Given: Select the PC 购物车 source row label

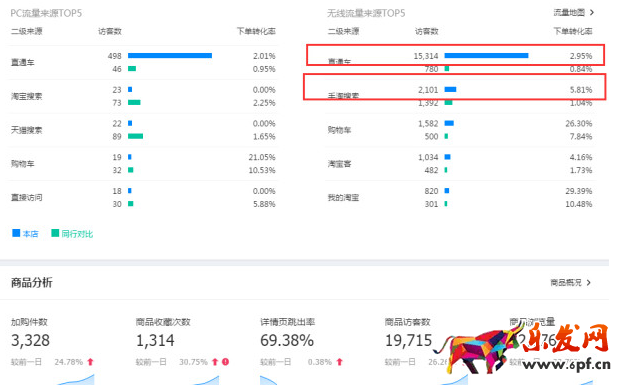Looking at the screenshot, I should click(23, 164).
